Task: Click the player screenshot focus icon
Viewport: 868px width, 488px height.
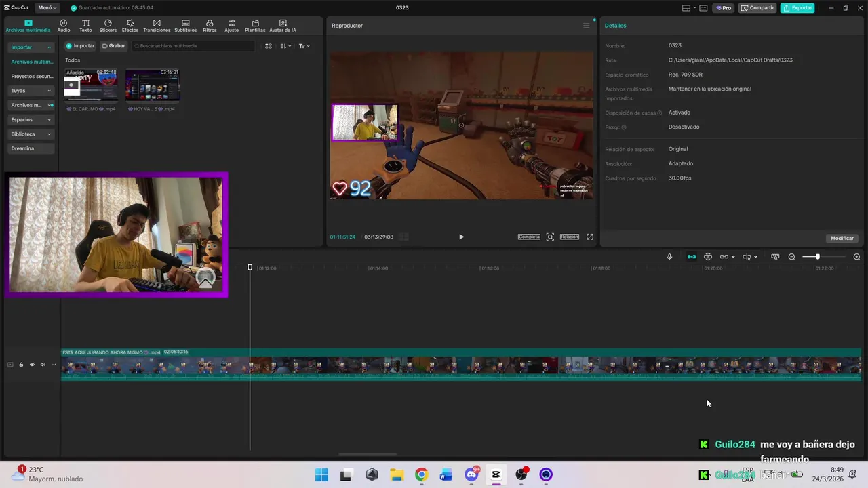Action: click(550, 237)
